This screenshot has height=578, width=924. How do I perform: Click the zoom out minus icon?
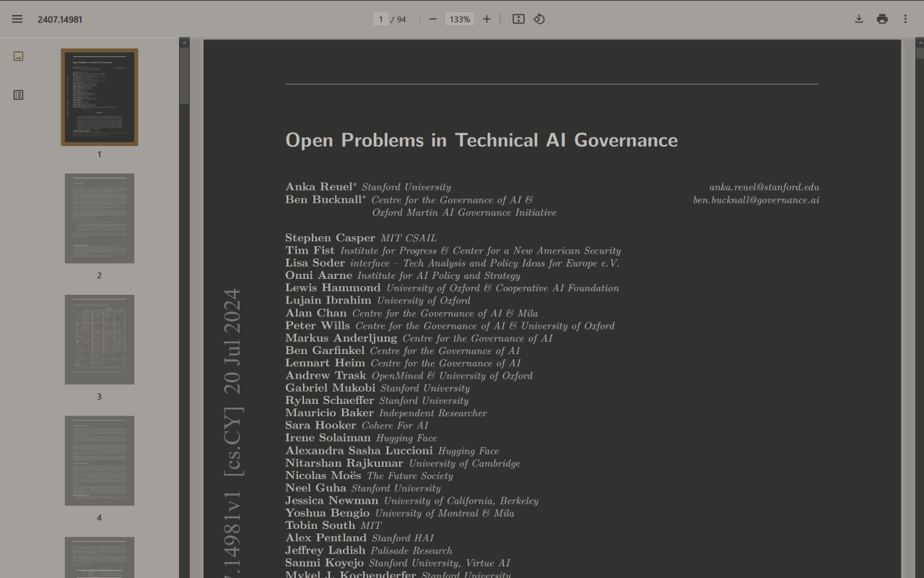pyautogui.click(x=432, y=19)
